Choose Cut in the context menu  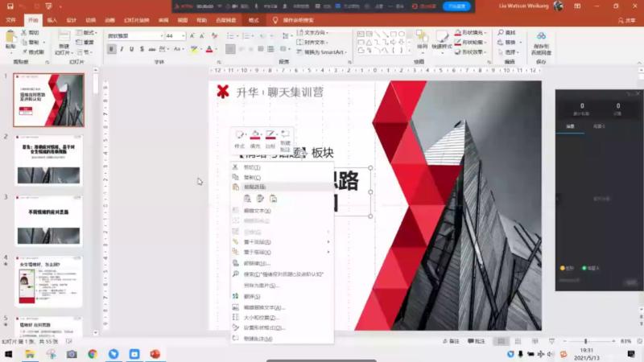click(283, 167)
